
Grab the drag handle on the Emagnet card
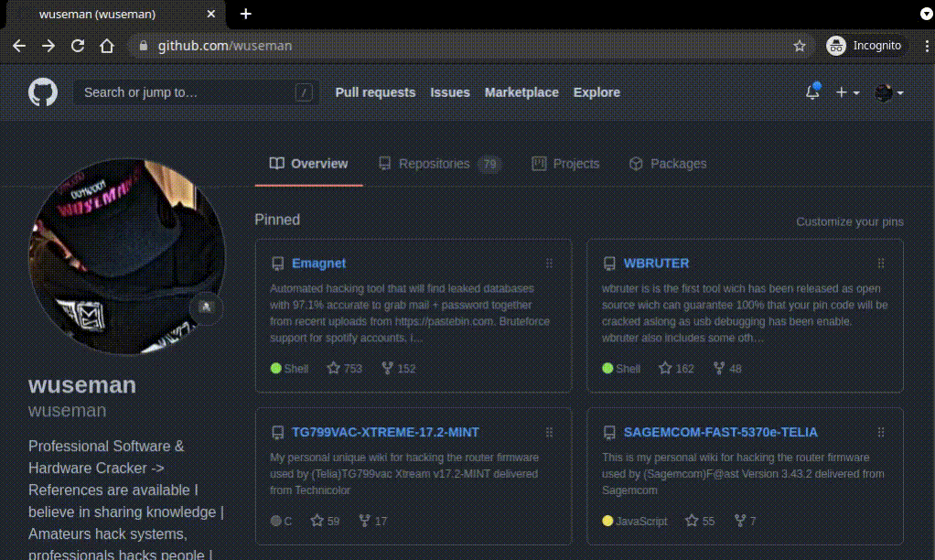coord(549,263)
